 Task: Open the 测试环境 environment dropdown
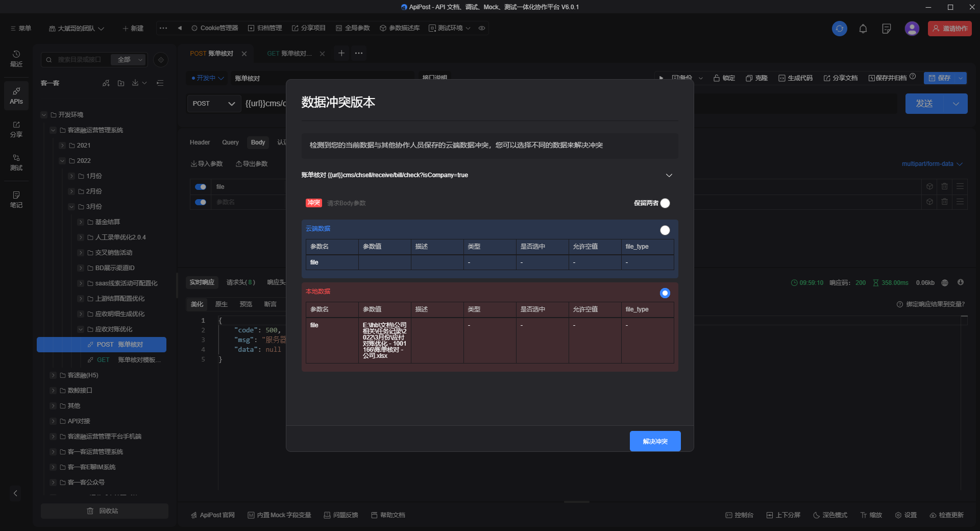pyautogui.click(x=450, y=28)
